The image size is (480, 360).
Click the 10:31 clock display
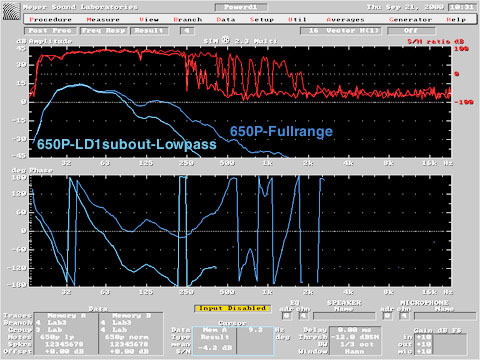tap(461, 7)
